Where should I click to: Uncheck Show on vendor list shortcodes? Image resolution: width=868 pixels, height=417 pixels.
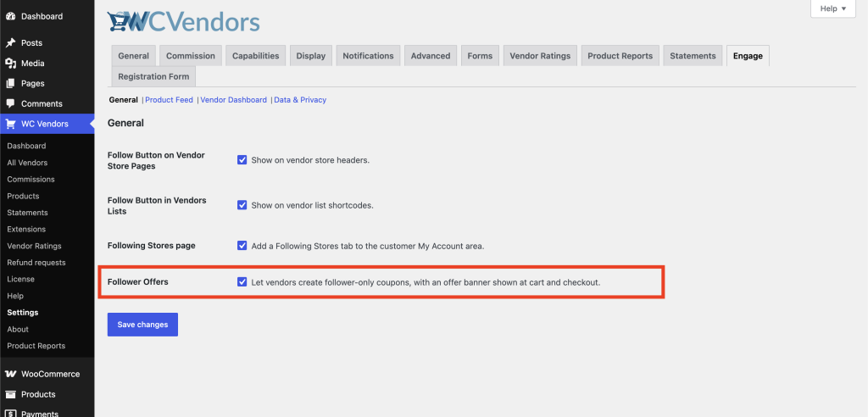[x=242, y=205]
